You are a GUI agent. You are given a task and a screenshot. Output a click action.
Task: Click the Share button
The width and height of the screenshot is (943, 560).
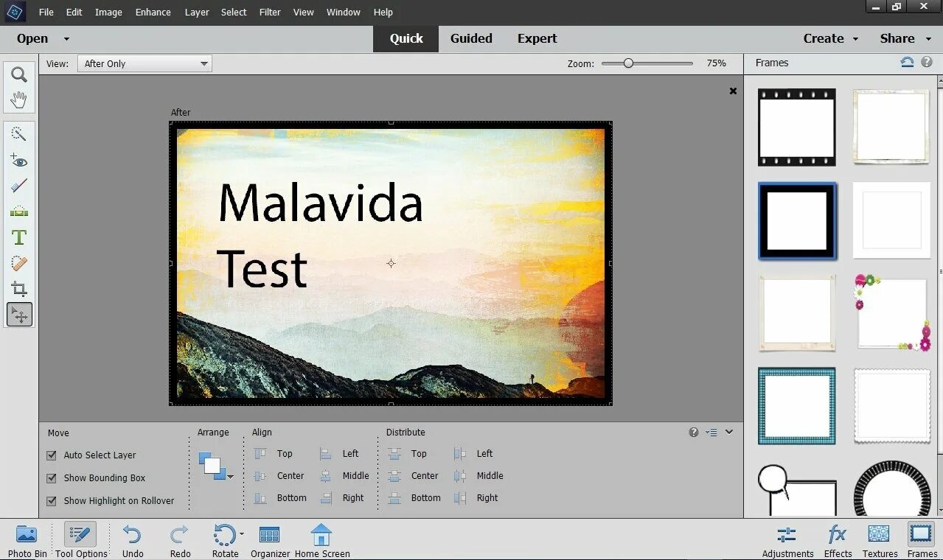click(x=897, y=38)
